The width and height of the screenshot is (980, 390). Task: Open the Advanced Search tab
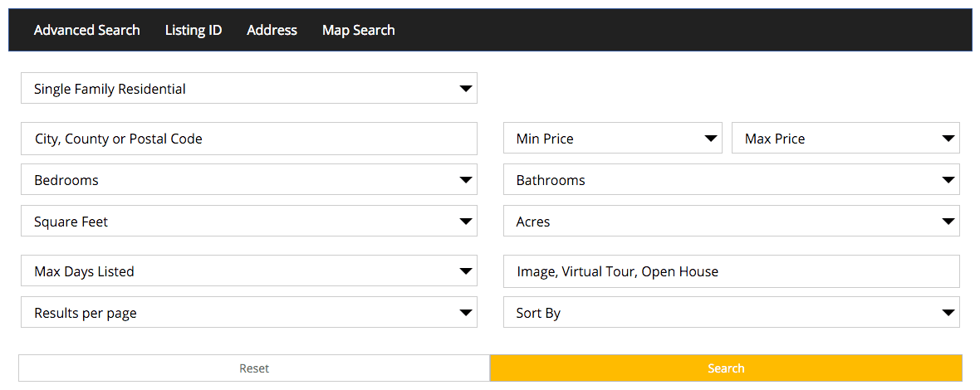coord(87,30)
